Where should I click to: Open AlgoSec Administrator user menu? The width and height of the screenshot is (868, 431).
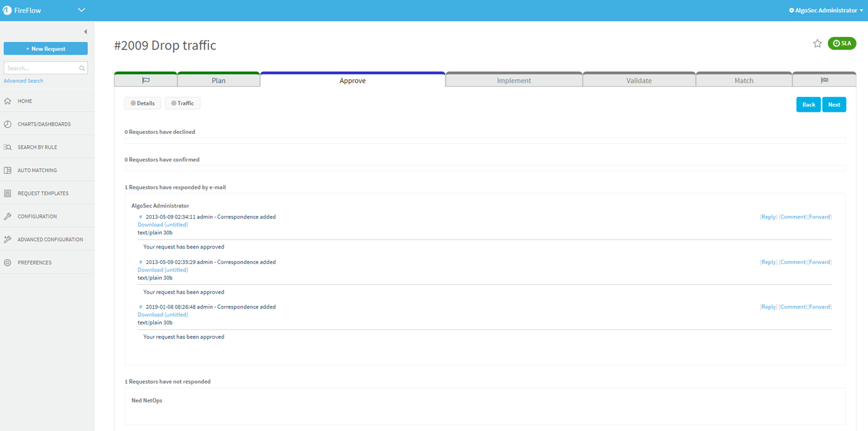coord(826,10)
